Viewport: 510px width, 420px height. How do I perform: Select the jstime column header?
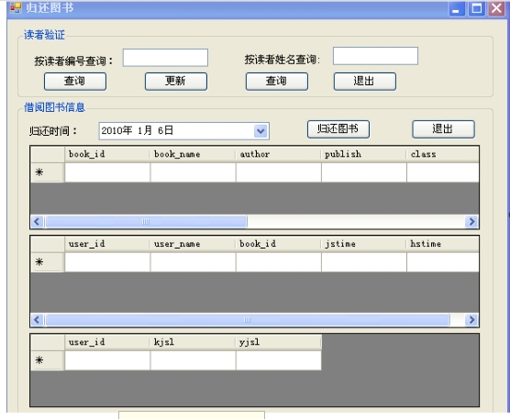[364, 244]
